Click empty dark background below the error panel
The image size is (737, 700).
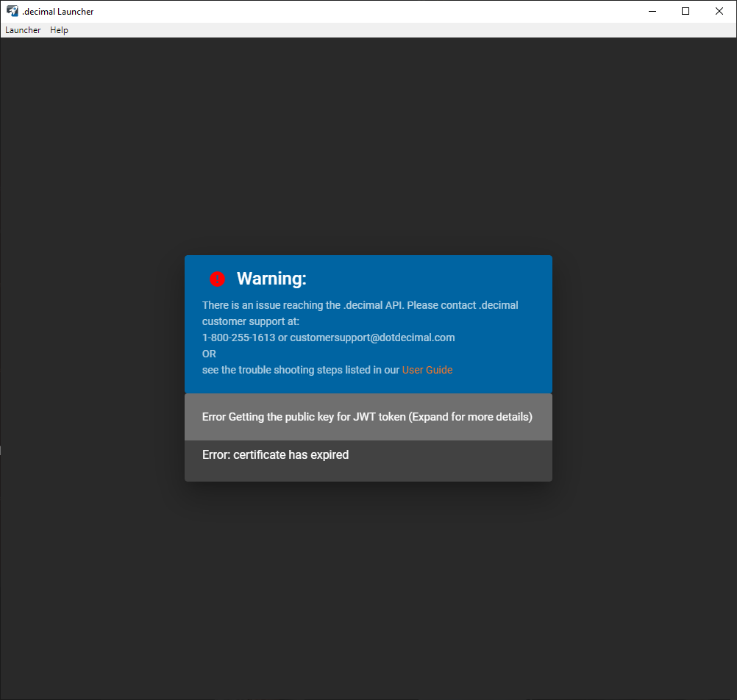[368, 588]
